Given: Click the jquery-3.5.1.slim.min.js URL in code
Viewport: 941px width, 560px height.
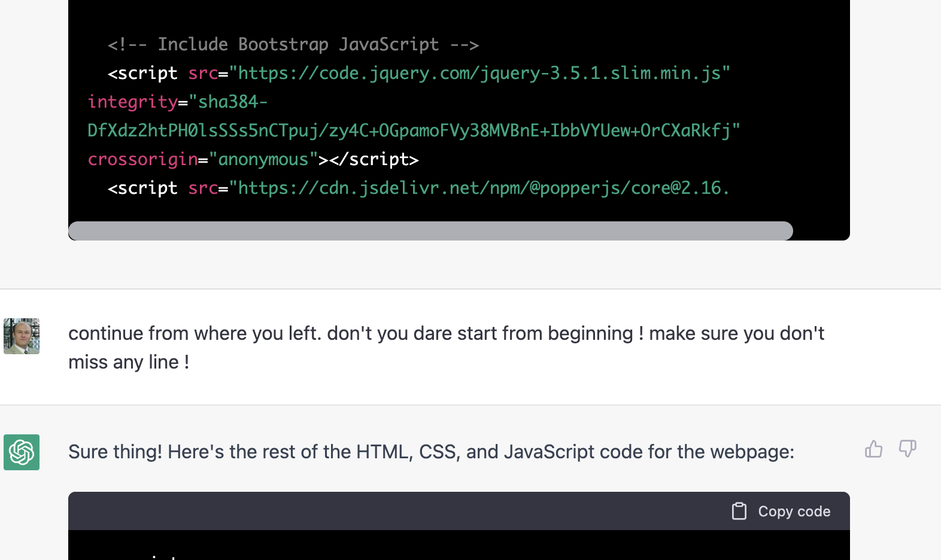Looking at the screenshot, I should coord(479,73).
